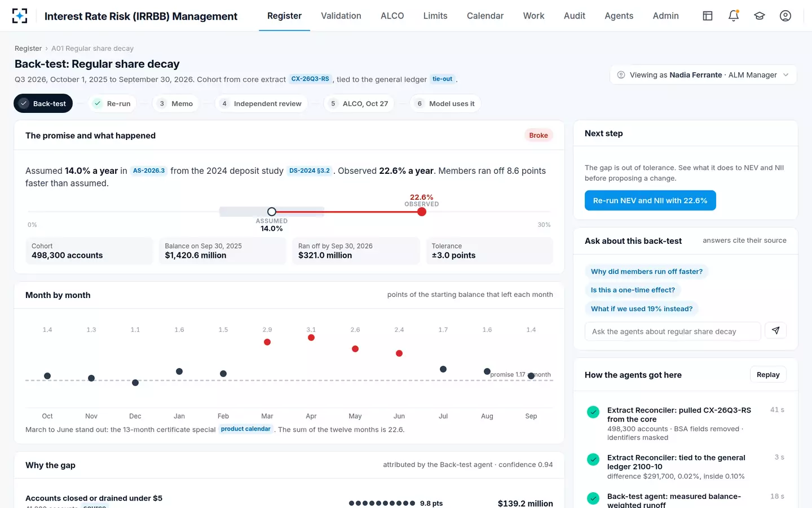Click Re-run NEV and NII with 22.6%

click(650, 200)
